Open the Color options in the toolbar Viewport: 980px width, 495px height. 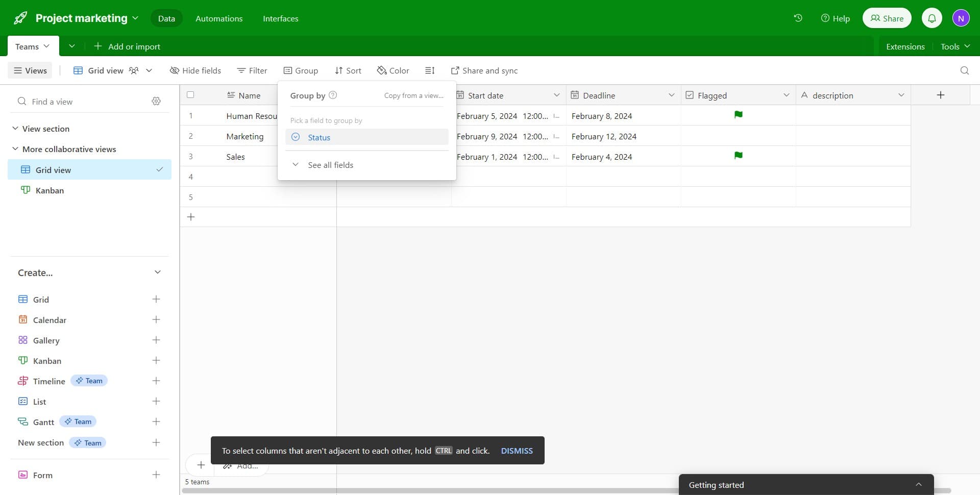pos(393,70)
